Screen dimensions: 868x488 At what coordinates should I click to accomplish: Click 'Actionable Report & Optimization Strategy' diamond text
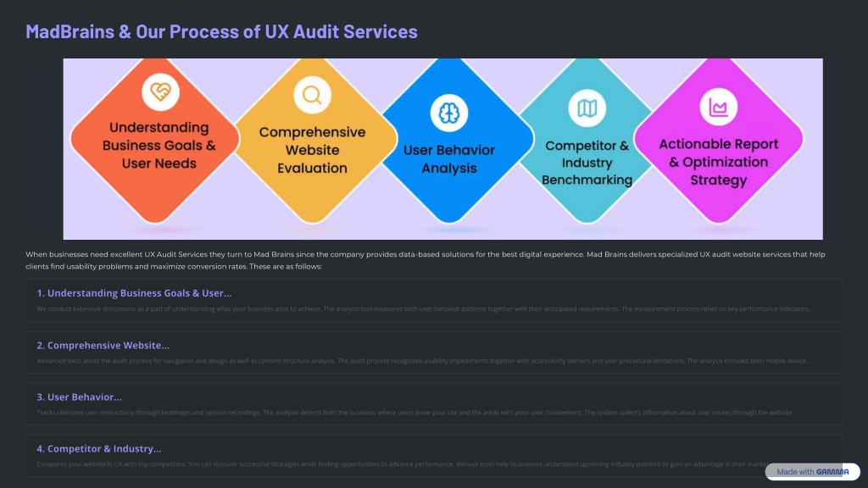(x=719, y=162)
